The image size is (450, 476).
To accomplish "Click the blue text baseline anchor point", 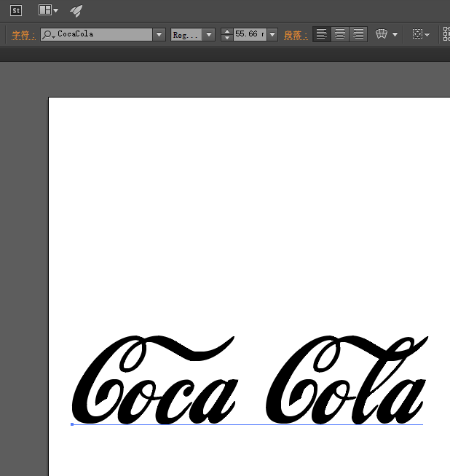I will click(72, 424).
